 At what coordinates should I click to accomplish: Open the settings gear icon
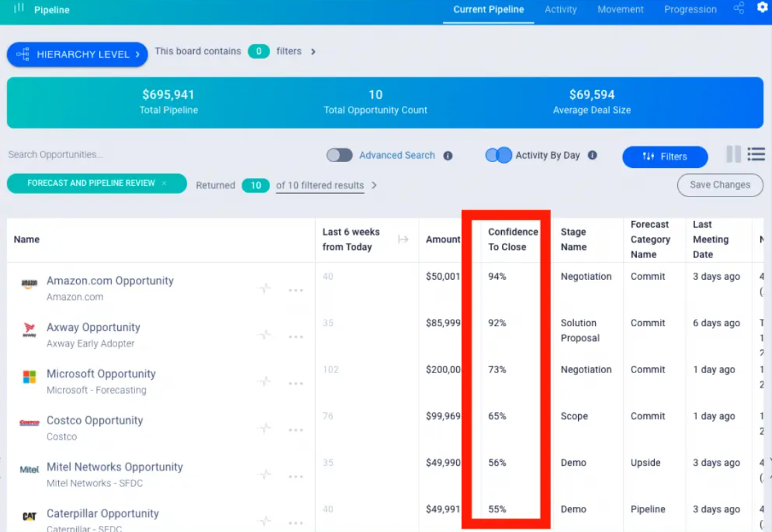pyautogui.click(x=762, y=8)
